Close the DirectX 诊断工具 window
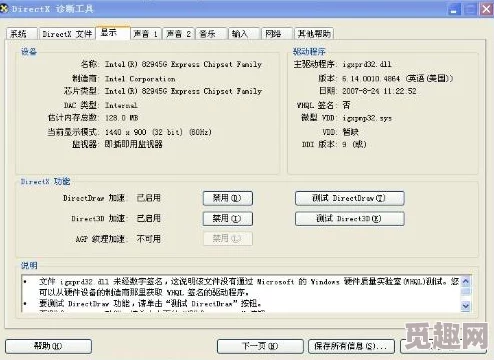 point(486,9)
